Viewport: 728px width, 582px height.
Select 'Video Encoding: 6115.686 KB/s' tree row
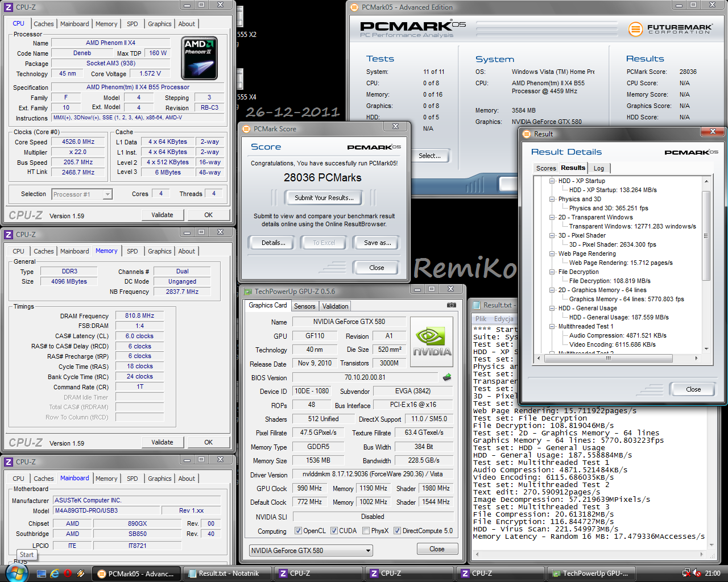[x=612, y=344]
